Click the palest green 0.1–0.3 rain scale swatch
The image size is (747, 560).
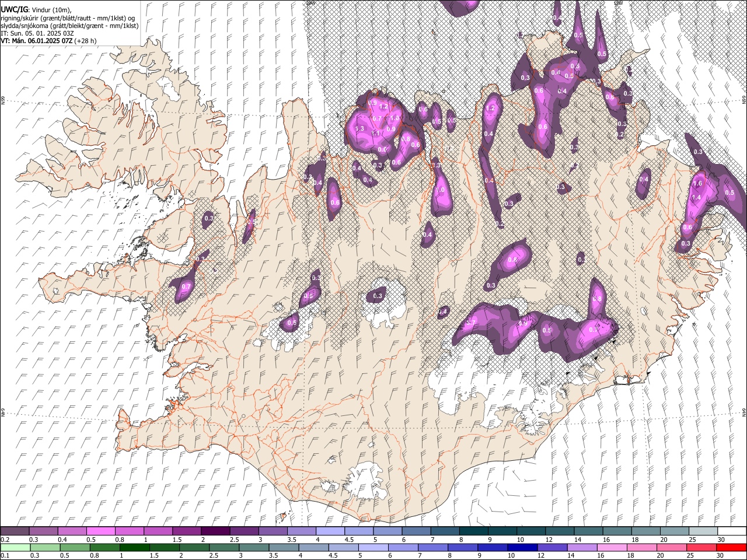tap(15, 548)
